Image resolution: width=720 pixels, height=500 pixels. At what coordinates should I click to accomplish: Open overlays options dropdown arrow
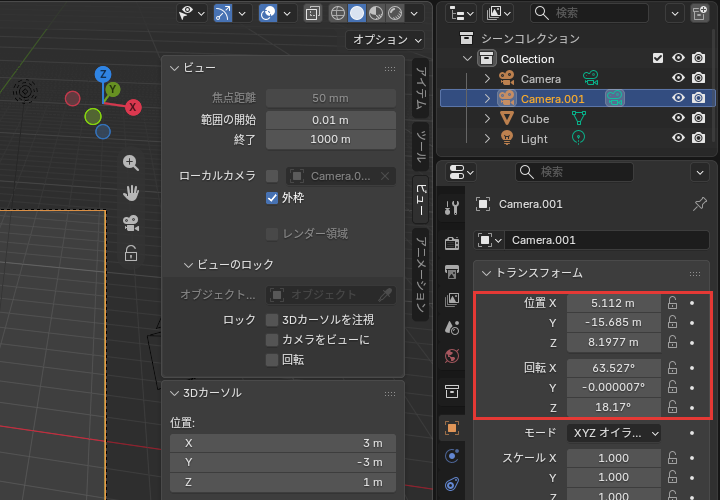(x=287, y=13)
